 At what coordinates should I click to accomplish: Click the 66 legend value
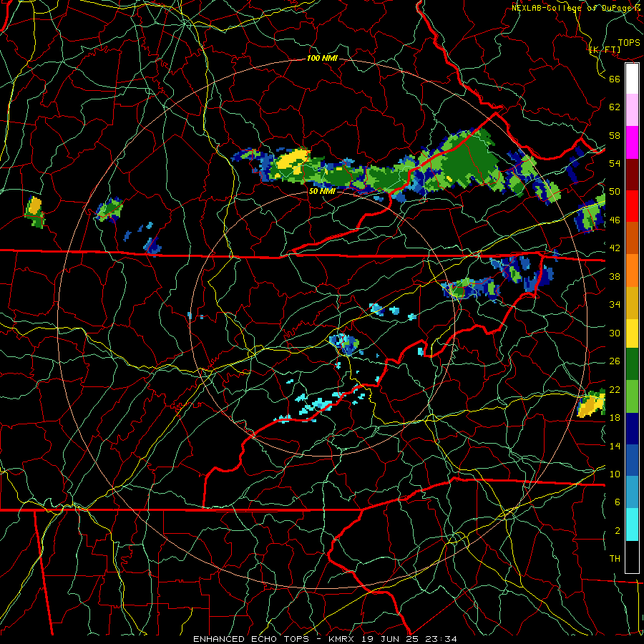[615, 79]
